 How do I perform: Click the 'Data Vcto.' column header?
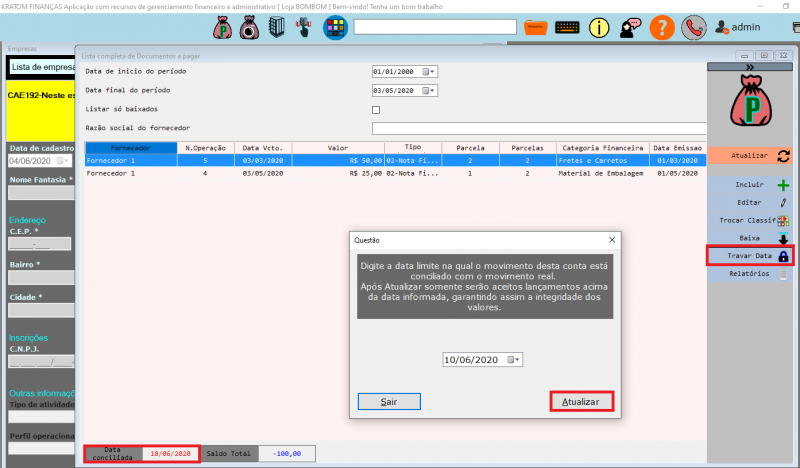tap(263, 147)
